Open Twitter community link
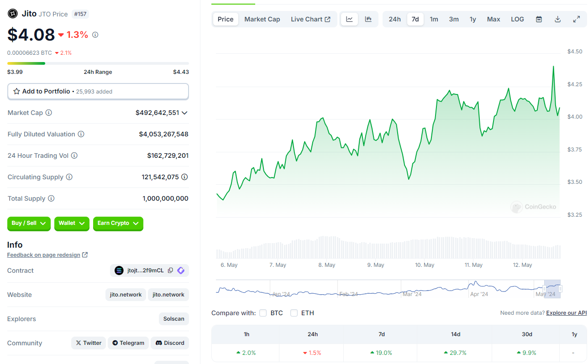 (x=89, y=343)
